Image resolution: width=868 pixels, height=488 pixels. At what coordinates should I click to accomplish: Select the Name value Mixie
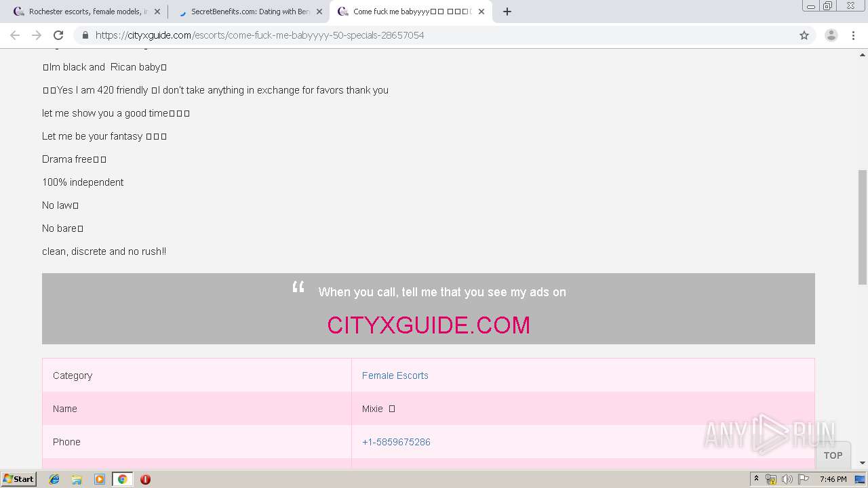pyautogui.click(x=378, y=409)
